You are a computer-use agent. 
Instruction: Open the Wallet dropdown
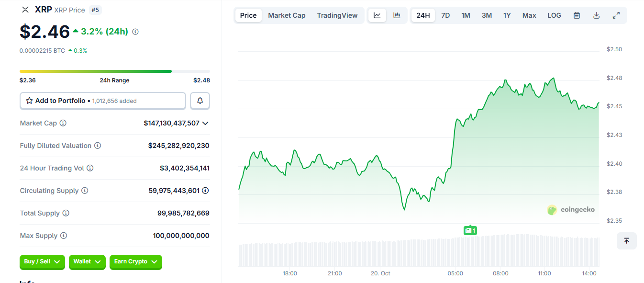pos(87,262)
